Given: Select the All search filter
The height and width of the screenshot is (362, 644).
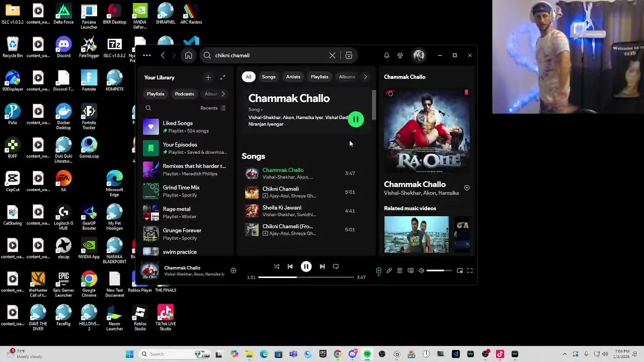Looking at the screenshot, I should coord(248,77).
